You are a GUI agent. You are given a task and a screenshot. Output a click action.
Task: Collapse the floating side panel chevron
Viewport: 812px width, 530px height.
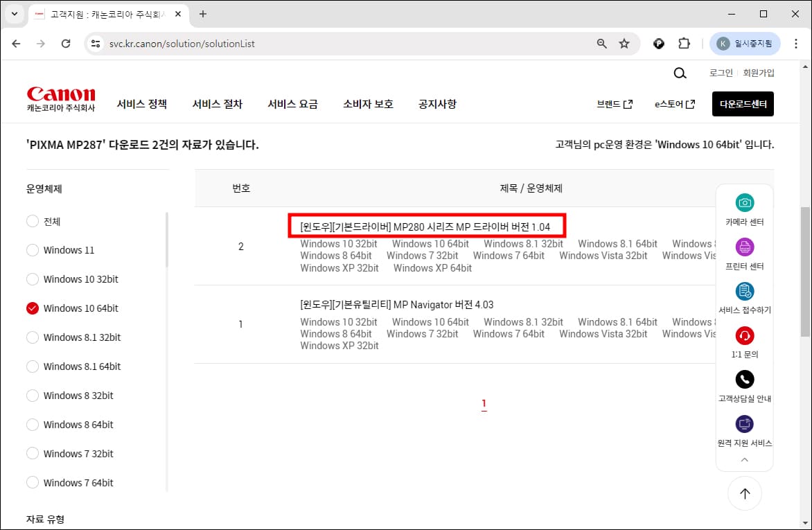(x=744, y=458)
